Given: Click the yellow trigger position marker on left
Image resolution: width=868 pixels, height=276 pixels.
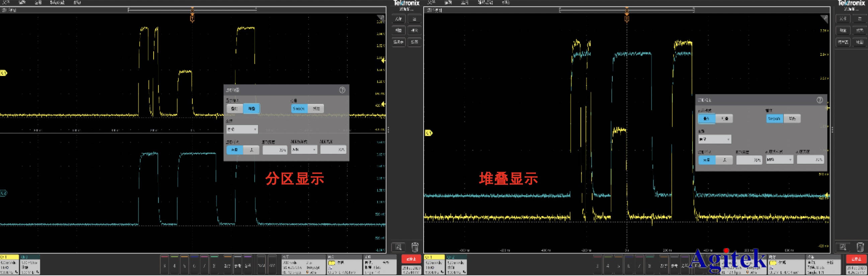Looking at the screenshot, I should (192, 18).
